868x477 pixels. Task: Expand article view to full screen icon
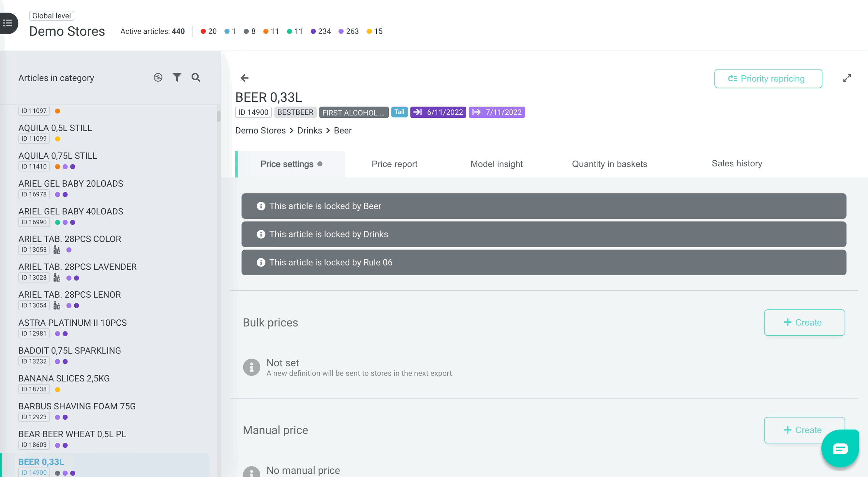point(847,78)
